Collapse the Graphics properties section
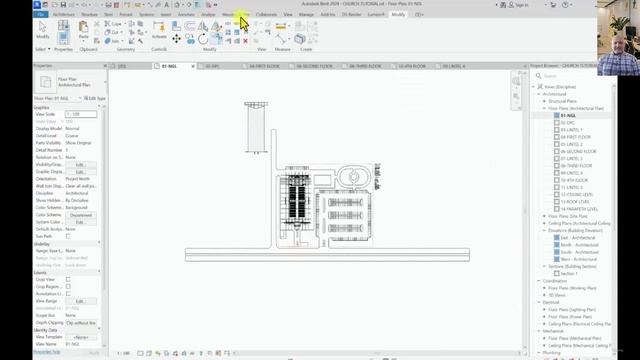Image resolution: width=640 pixels, height=360 pixels. click(99, 107)
